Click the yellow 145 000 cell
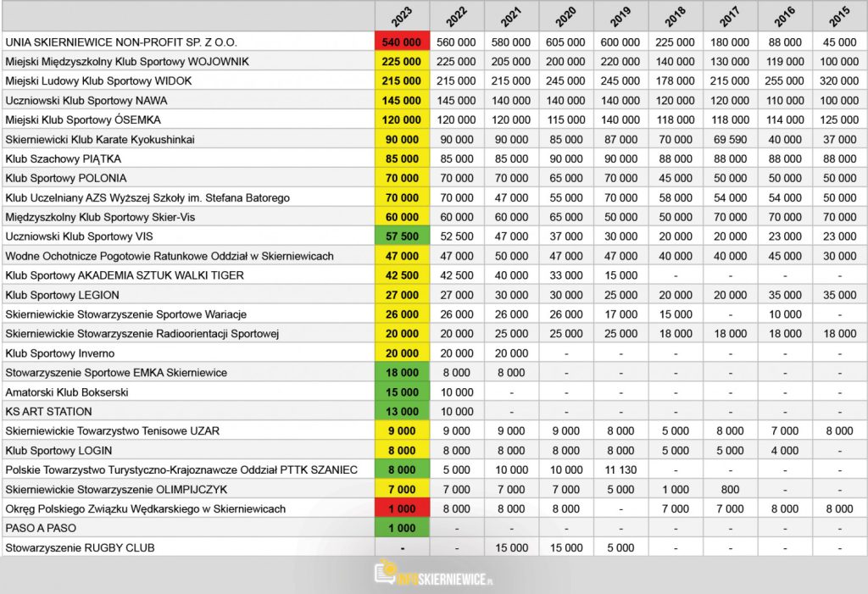868x594 pixels. tap(402, 100)
